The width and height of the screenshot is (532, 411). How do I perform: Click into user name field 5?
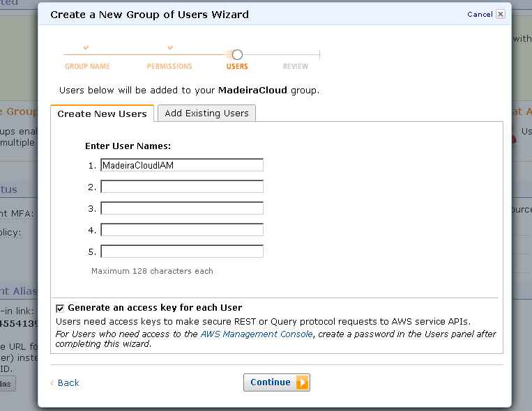pyautogui.click(x=182, y=251)
